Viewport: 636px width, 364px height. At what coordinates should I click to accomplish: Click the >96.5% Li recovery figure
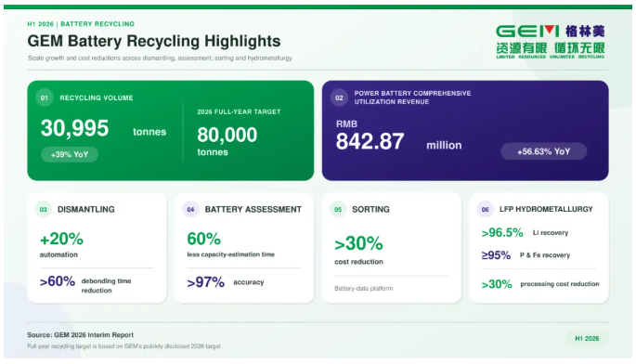[x=502, y=233]
